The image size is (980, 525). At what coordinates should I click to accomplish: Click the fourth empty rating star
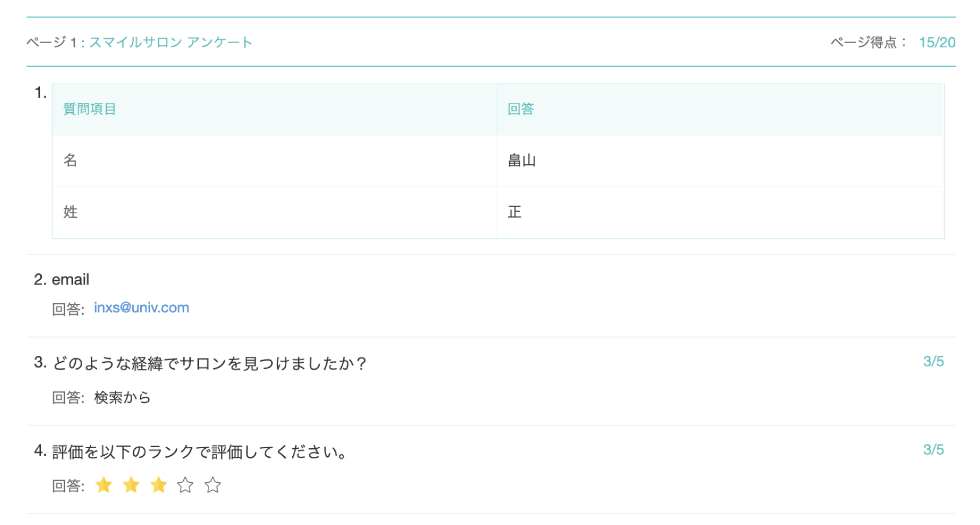185,485
